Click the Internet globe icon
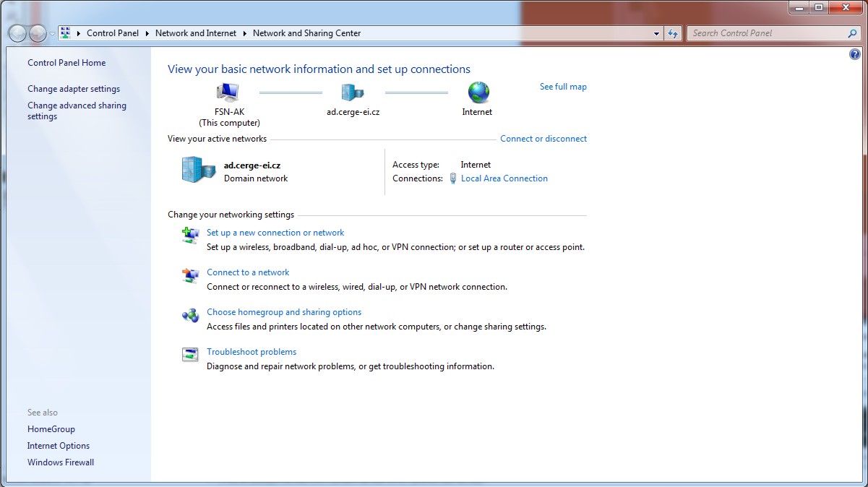The image size is (868, 487). coord(478,92)
